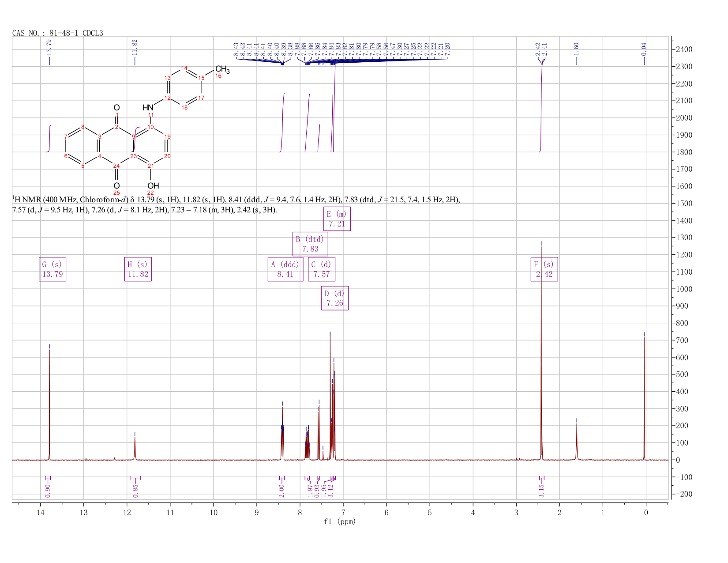Click the 'f1 (ppm)' axis title
The width and height of the screenshot is (728, 563).
(x=340, y=521)
